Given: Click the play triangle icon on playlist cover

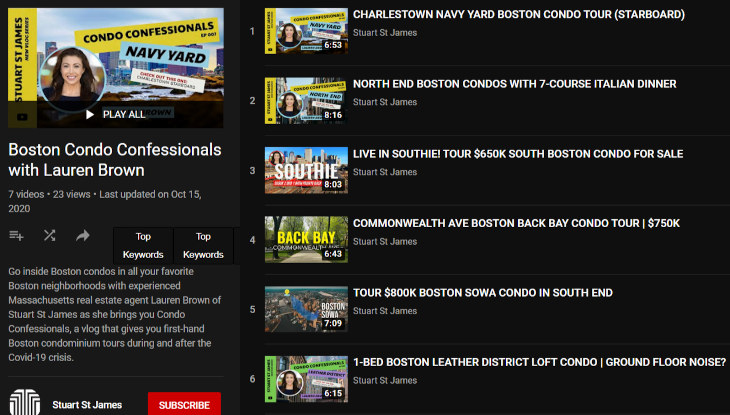Looking at the screenshot, I should [x=90, y=115].
